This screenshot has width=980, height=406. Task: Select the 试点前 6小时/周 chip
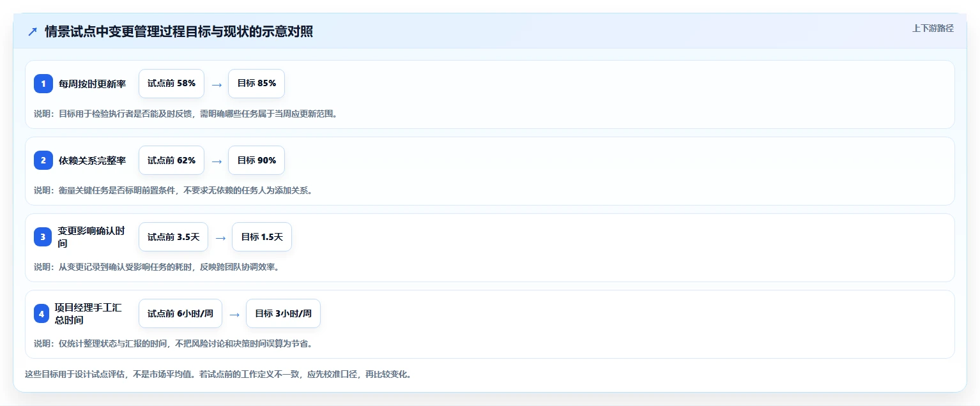pos(180,313)
